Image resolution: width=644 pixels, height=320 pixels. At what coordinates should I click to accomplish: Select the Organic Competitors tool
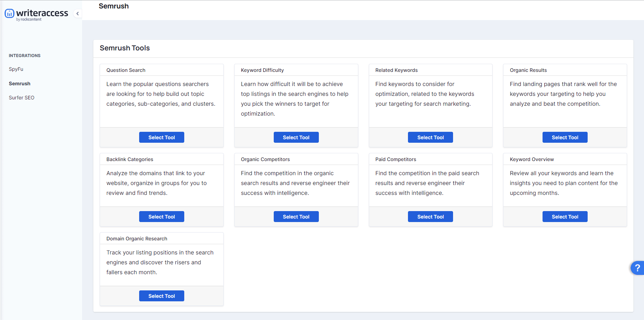point(296,217)
